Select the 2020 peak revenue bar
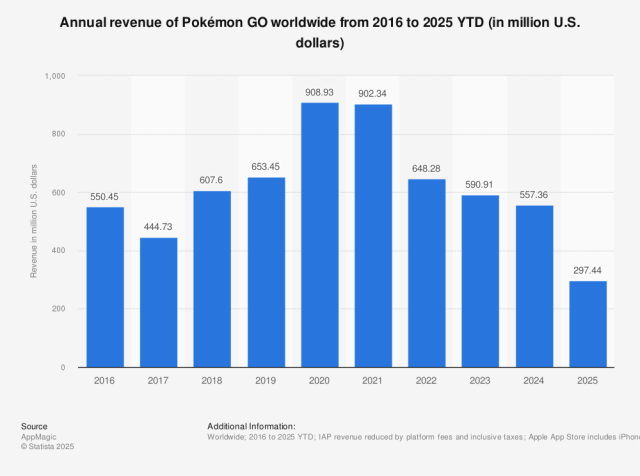The image size is (640, 476). [320, 235]
